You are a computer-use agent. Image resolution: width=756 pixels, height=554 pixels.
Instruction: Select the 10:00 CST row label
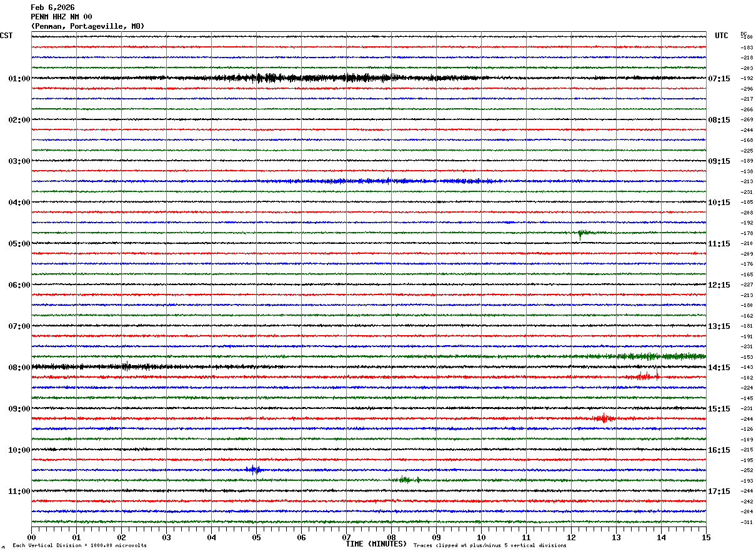pos(19,450)
